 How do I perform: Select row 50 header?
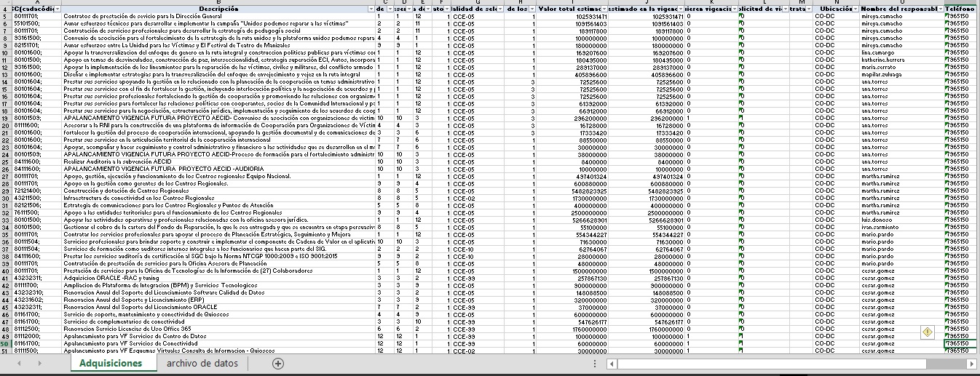point(6,343)
